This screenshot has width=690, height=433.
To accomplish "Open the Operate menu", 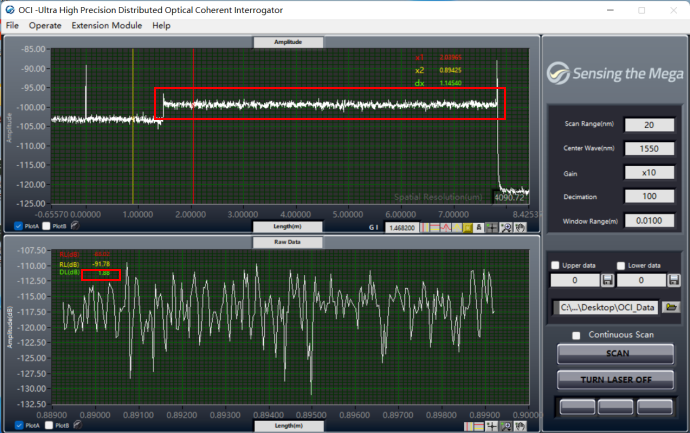I will click(x=45, y=25).
